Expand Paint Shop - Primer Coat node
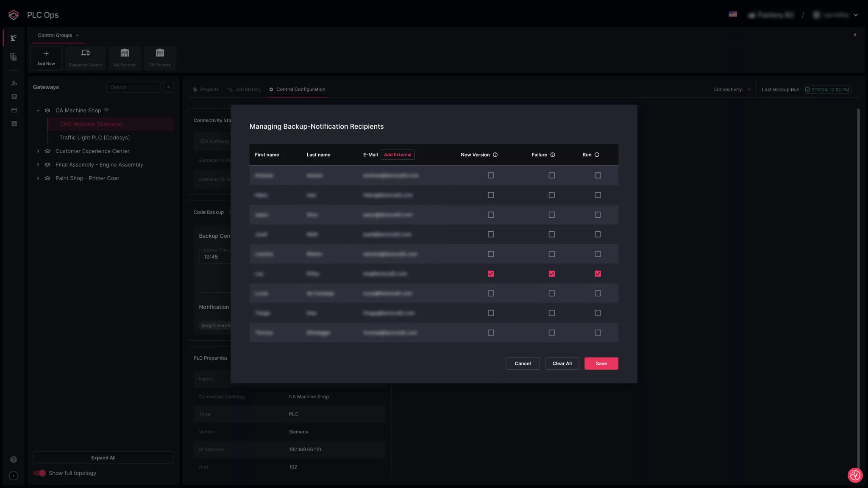The image size is (868, 488). [38, 178]
